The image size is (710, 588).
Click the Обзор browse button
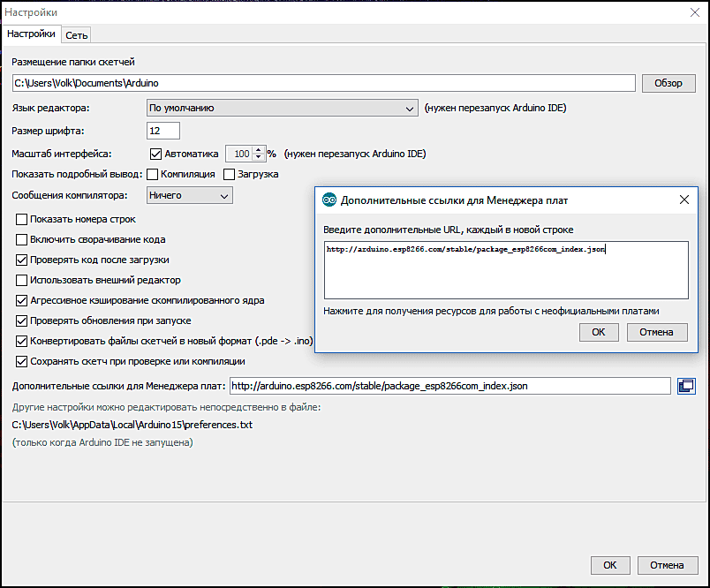(x=668, y=83)
